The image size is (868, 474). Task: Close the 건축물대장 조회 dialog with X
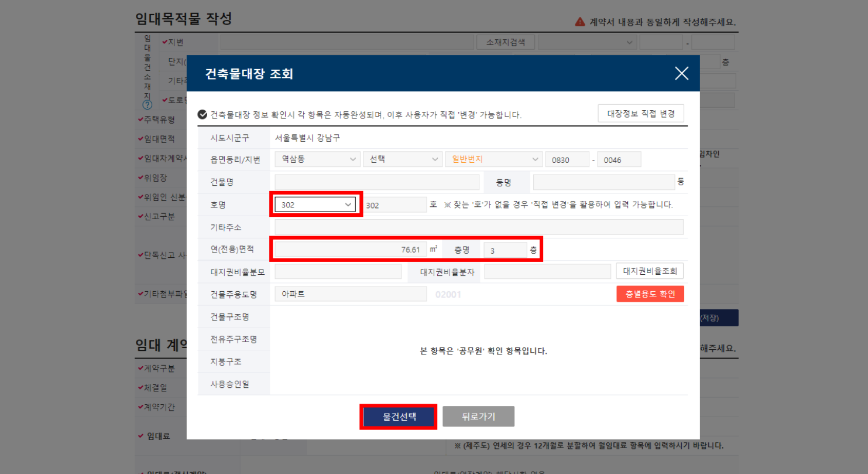coord(681,73)
